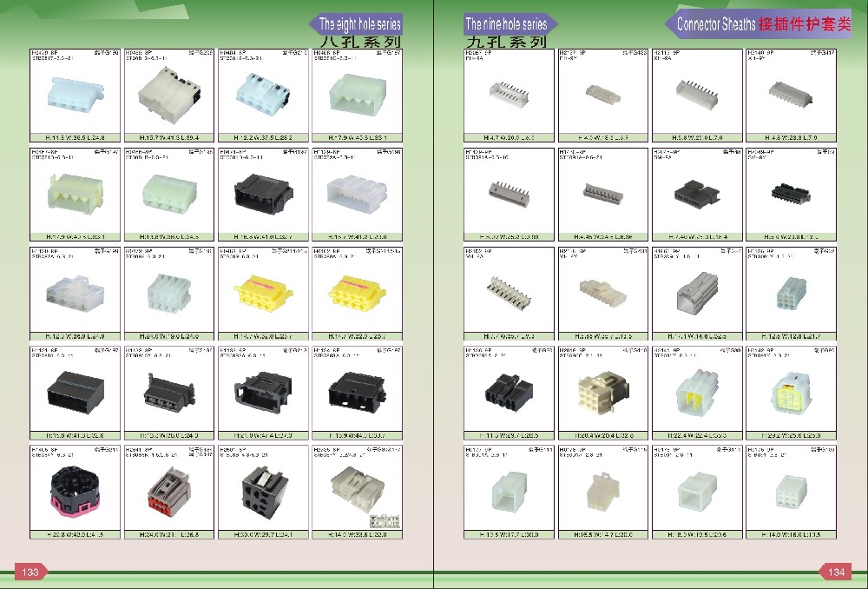Click the dimension label H:30.0 W:29.7 L:24.1

[263, 535]
